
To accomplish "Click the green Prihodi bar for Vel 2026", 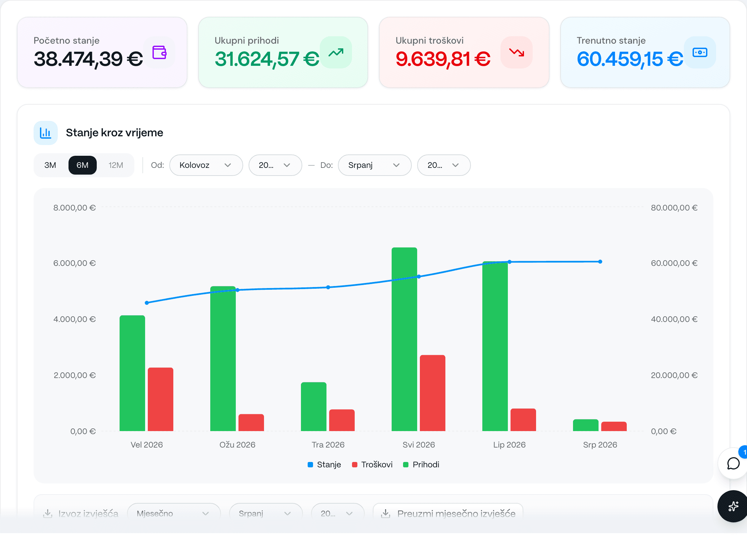I will coord(132,373).
